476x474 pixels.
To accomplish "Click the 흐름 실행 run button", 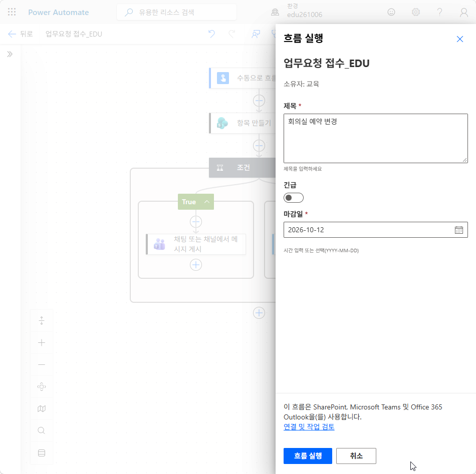I will click(308, 456).
